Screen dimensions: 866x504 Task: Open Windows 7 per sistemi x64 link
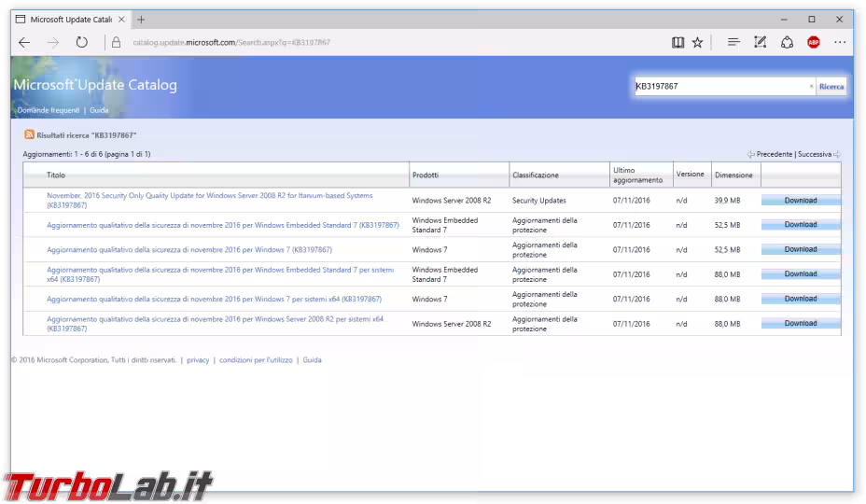(214, 299)
